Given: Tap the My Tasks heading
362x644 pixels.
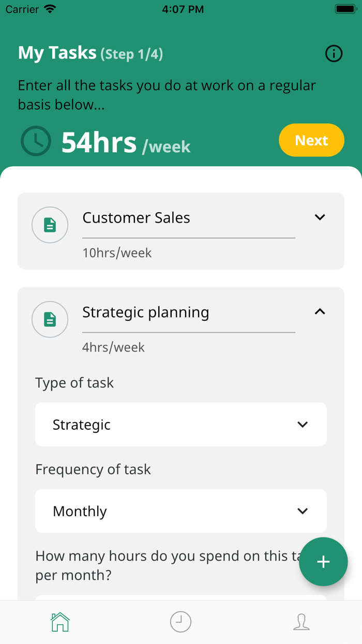Looking at the screenshot, I should (x=57, y=53).
